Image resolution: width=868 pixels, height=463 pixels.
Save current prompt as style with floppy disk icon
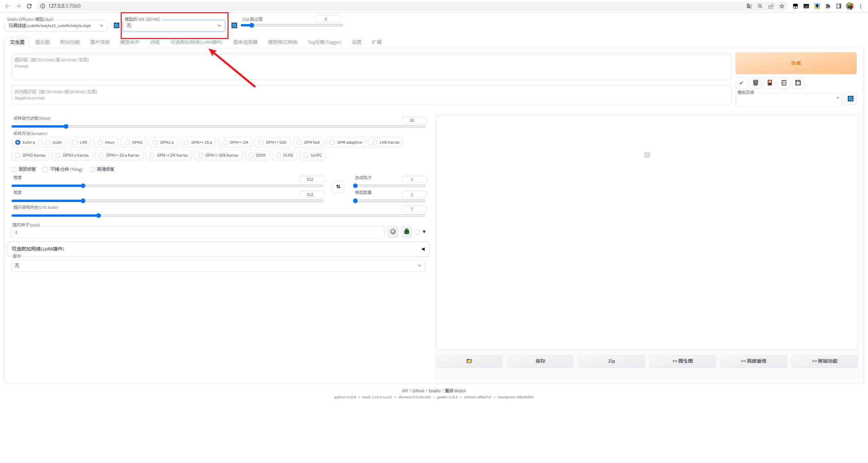tap(798, 83)
